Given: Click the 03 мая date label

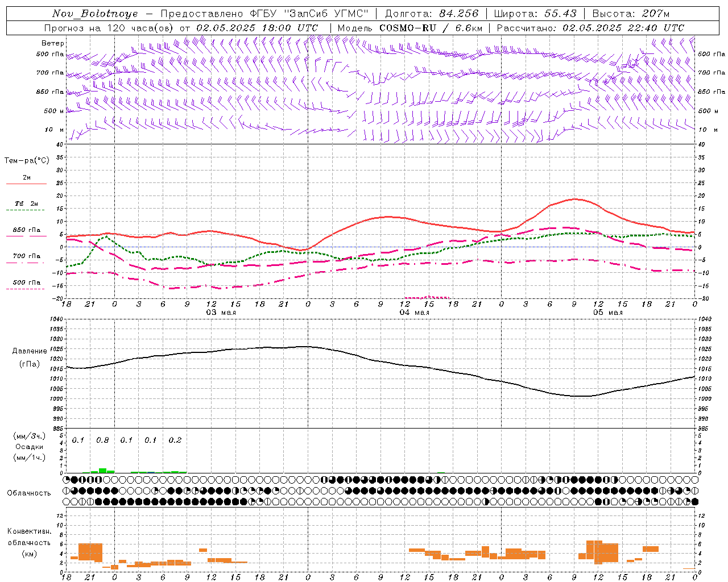Looking at the screenshot, I should pyautogui.click(x=221, y=313).
